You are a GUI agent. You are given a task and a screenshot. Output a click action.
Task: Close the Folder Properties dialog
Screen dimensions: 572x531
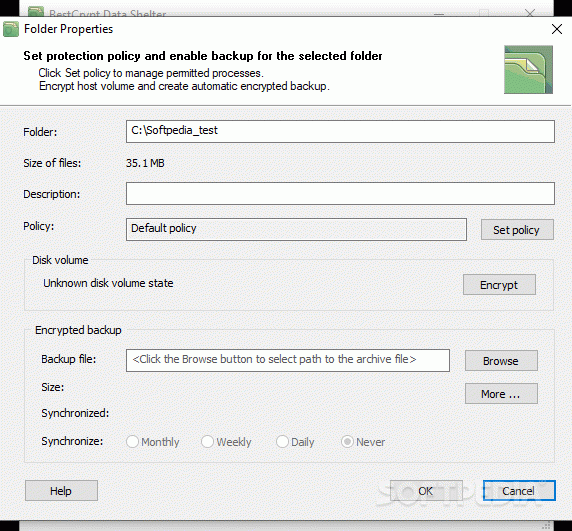pyautogui.click(x=557, y=29)
